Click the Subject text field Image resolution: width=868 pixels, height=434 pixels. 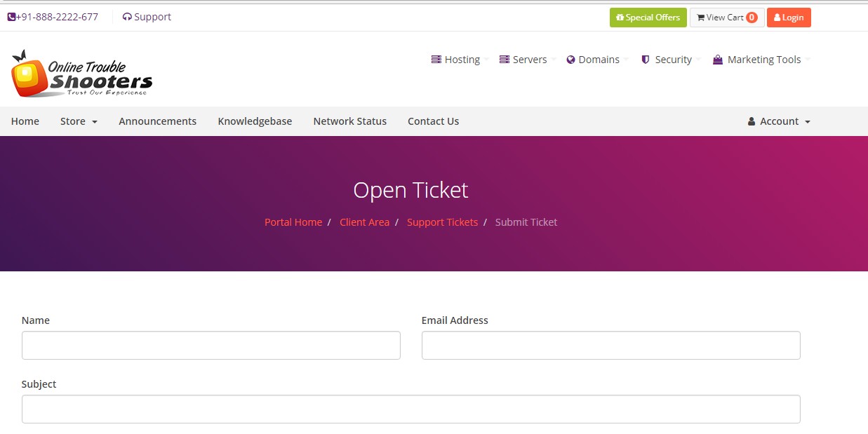410,409
